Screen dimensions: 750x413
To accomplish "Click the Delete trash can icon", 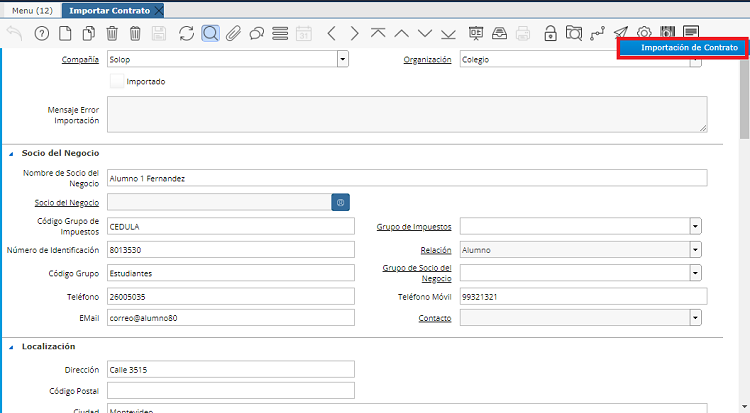I will (112, 33).
